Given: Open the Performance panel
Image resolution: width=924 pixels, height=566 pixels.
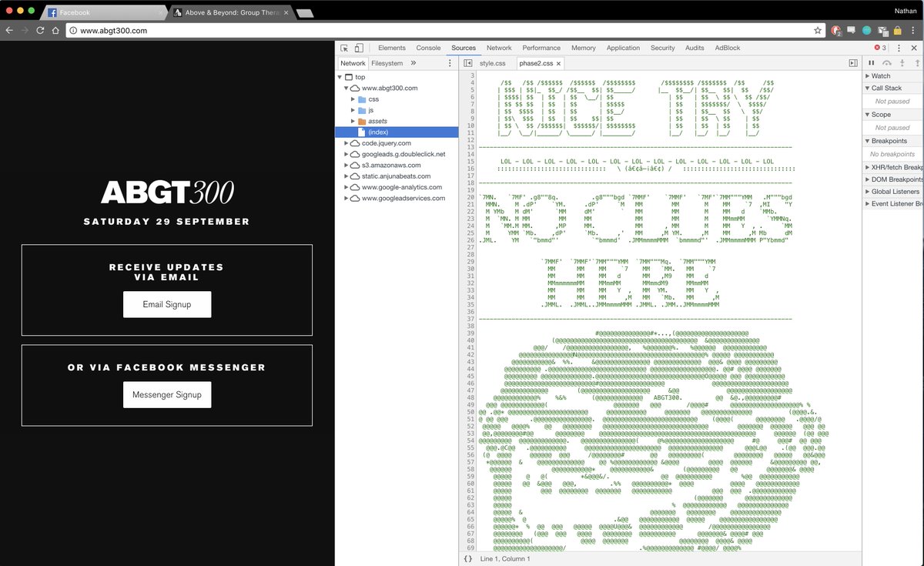Looking at the screenshot, I should 541,48.
